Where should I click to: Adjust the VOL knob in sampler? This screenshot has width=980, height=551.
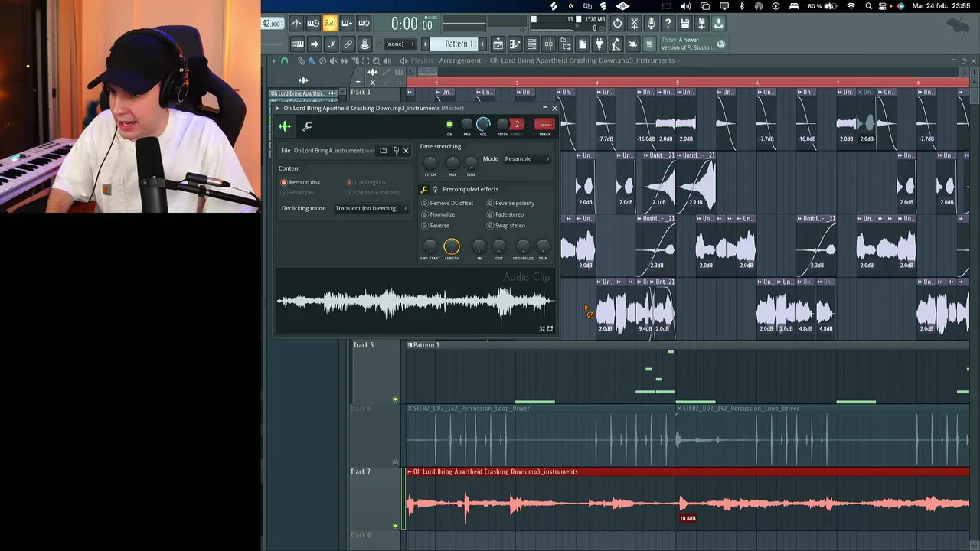(483, 124)
